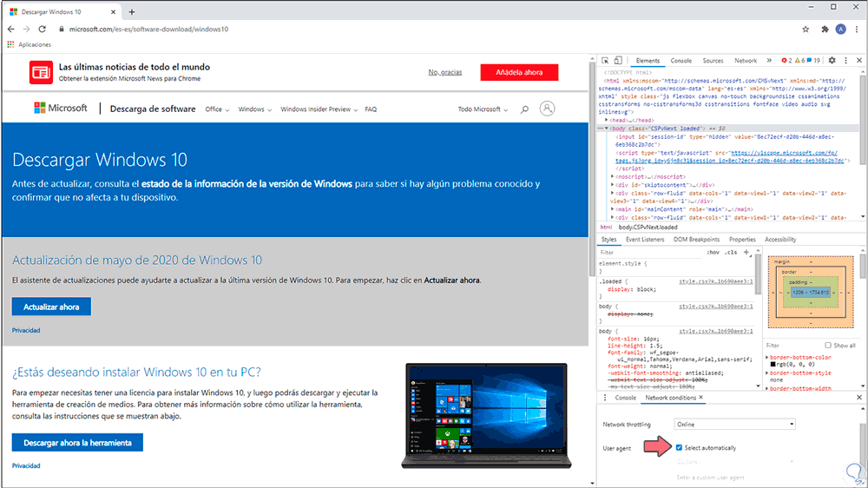Bookmark this page with the star icon

point(806,29)
